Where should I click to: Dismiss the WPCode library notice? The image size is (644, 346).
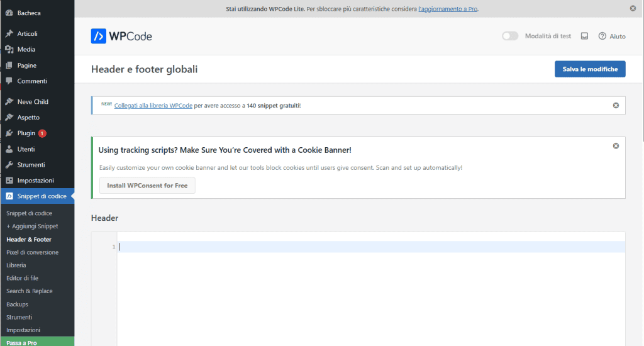coord(616,106)
